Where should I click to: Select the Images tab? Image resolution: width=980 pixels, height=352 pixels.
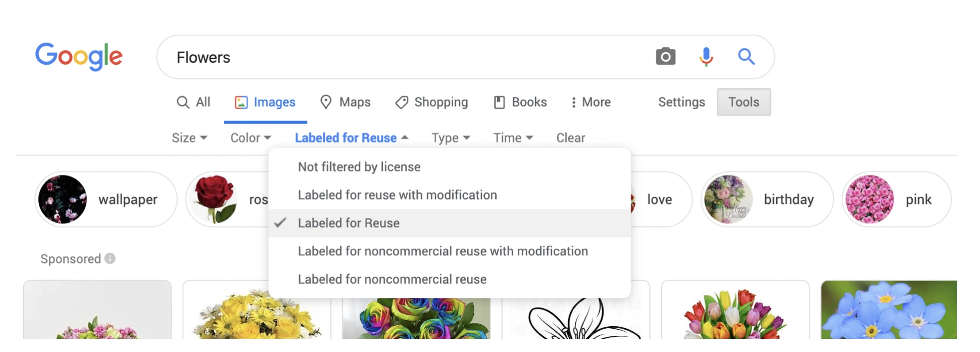click(x=265, y=102)
